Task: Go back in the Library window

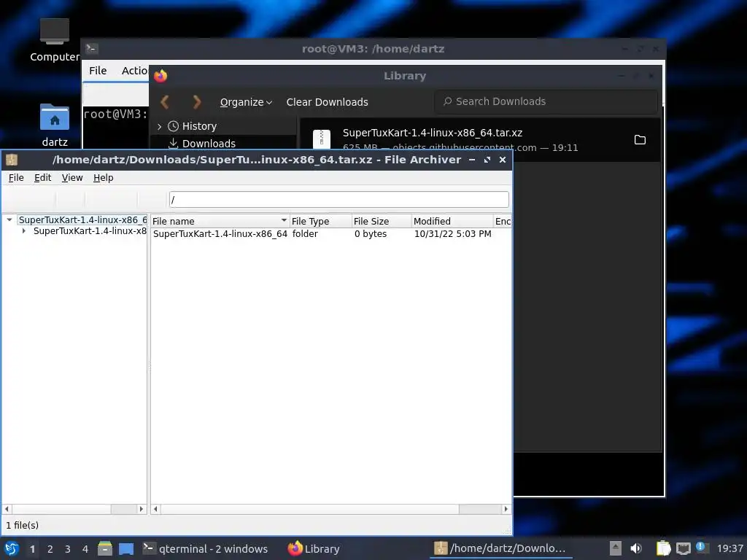Action: click(x=165, y=102)
